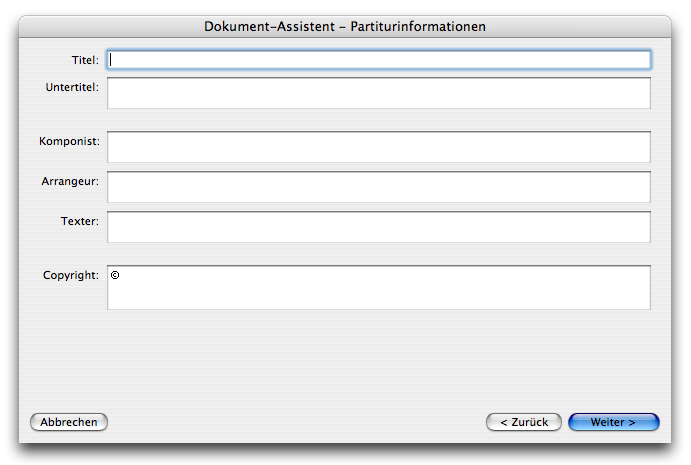Click the 'Komponist:' label
691x465 pixels.
click(x=69, y=142)
